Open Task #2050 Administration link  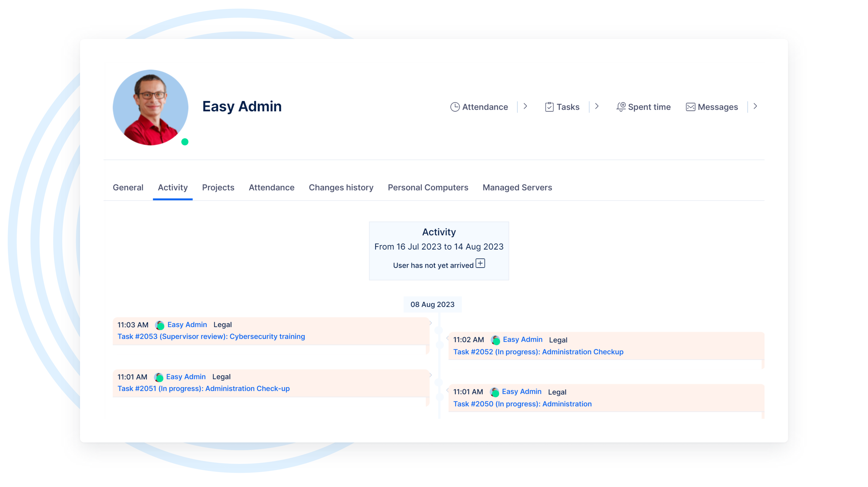click(522, 404)
